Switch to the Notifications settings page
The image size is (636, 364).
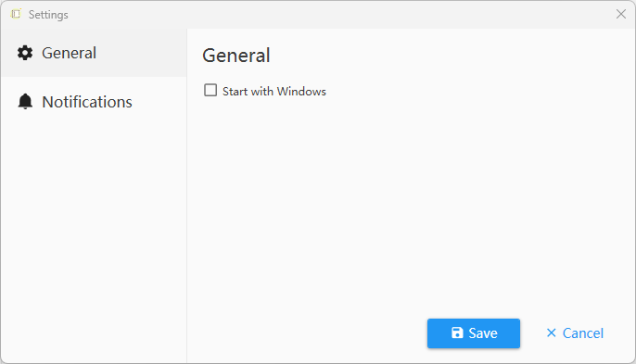(x=94, y=102)
